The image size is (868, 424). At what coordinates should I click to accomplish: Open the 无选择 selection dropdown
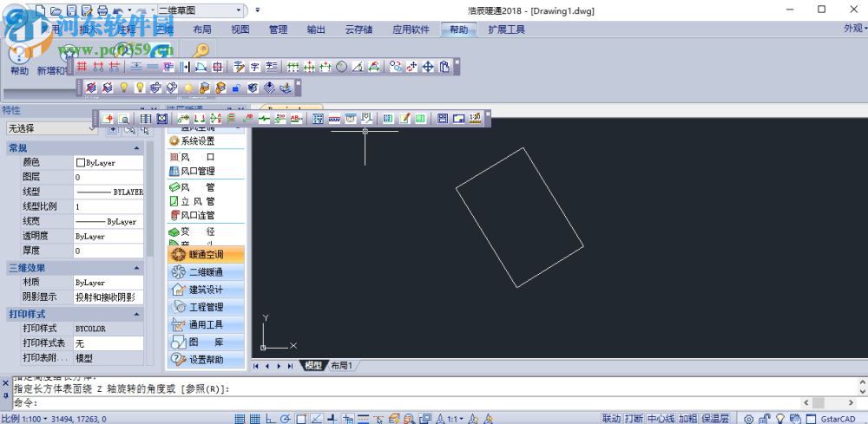tap(52, 128)
